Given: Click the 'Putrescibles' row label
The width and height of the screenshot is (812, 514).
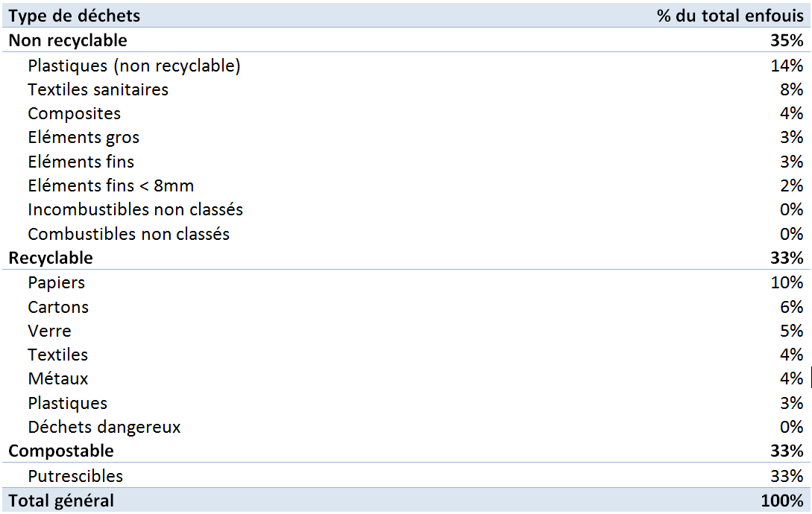Looking at the screenshot, I should coord(75,476).
